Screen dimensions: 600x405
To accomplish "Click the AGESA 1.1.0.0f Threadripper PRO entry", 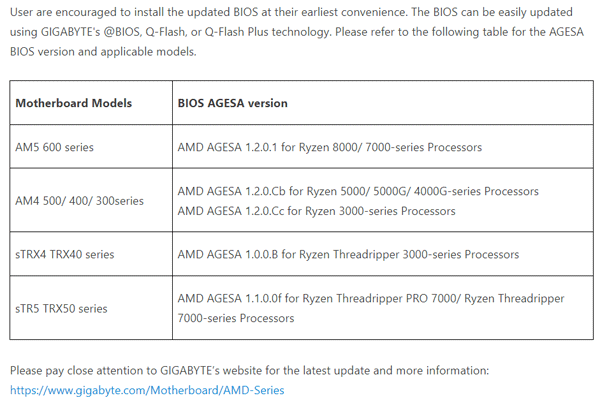I will pyautogui.click(x=370, y=298).
